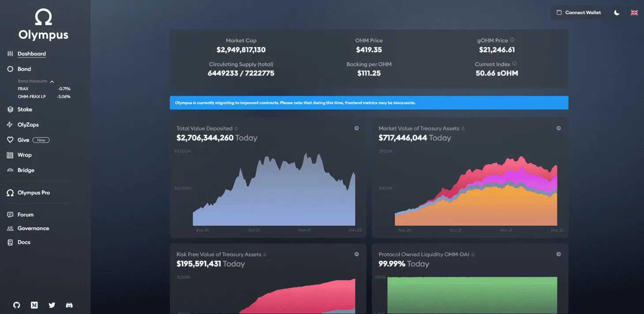Image resolution: width=644 pixels, height=314 pixels.
Task: Click the Bridge icon in sidebar
Action: pyautogui.click(x=10, y=170)
